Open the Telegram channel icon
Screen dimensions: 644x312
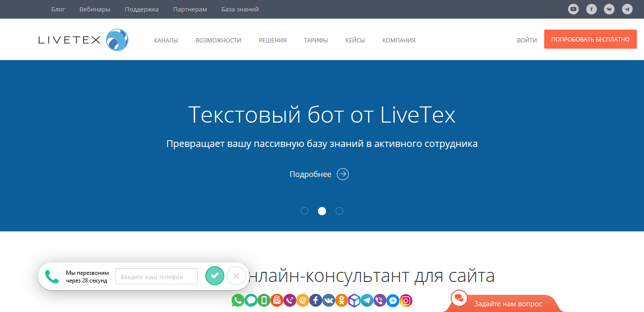click(367, 301)
